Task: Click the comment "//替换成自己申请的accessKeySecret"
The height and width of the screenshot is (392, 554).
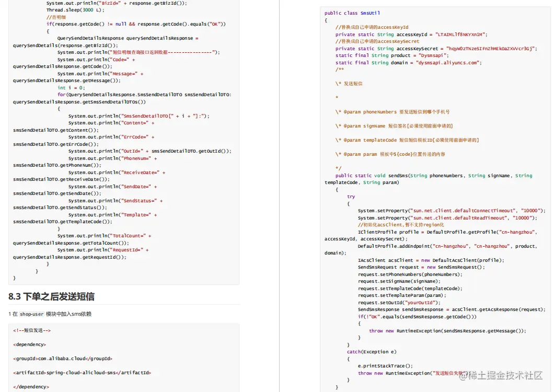Action: pyautogui.click(x=377, y=41)
